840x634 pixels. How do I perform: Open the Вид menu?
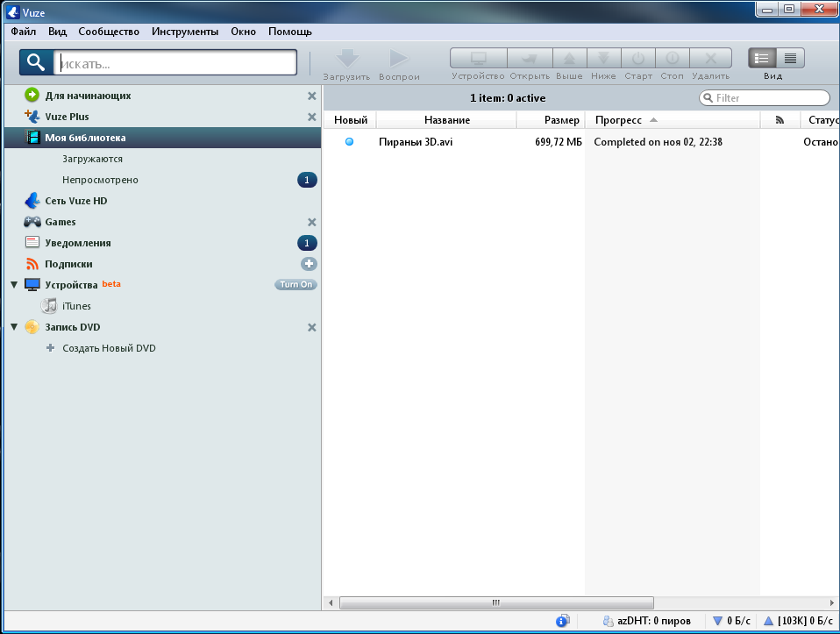[57, 32]
